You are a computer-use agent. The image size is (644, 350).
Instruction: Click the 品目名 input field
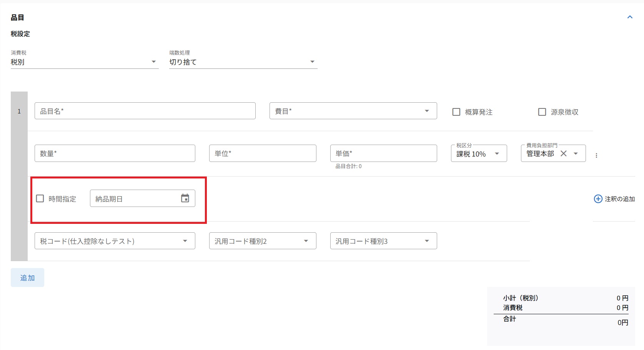(145, 111)
